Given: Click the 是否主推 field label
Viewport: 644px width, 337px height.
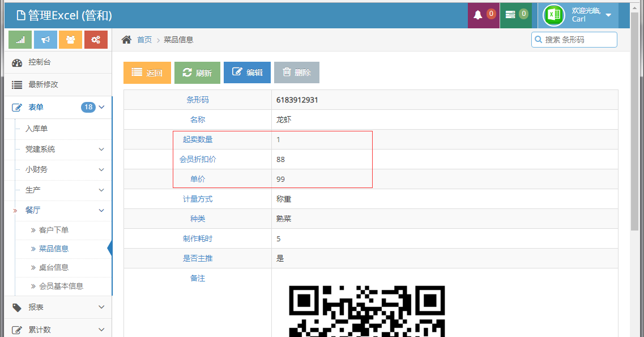Looking at the screenshot, I should [198, 259].
